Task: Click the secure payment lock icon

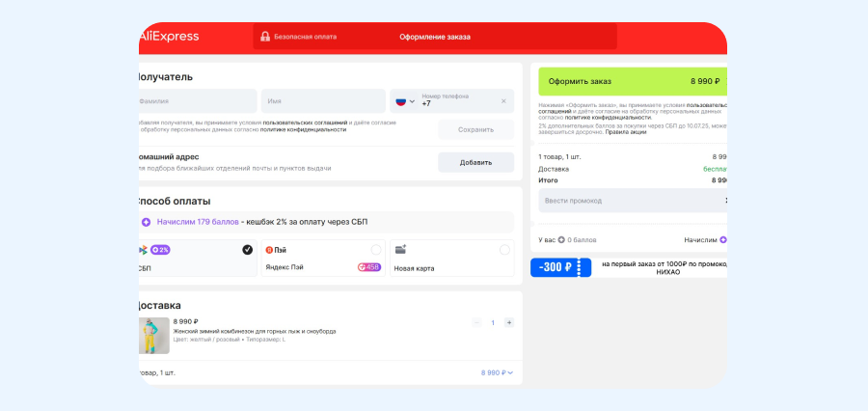Action: click(x=265, y=37)
